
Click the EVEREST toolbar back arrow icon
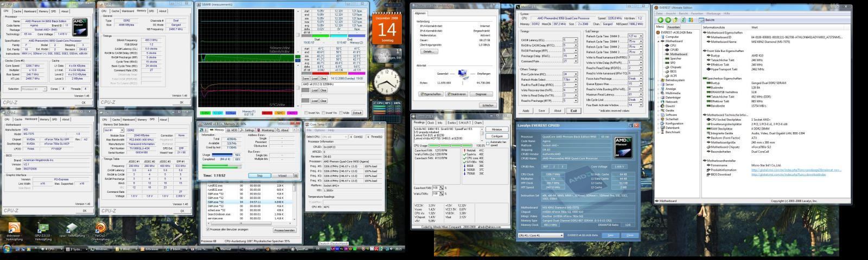click(661, 20)
